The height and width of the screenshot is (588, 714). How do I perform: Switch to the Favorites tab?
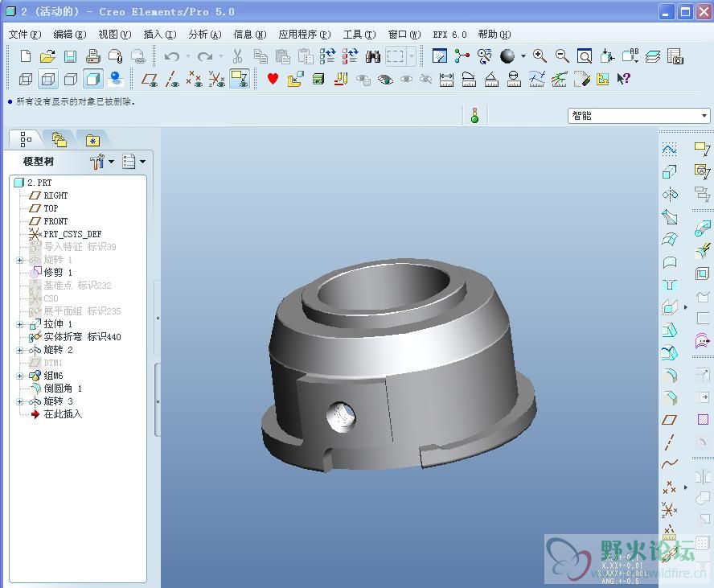tap(93, 140)
